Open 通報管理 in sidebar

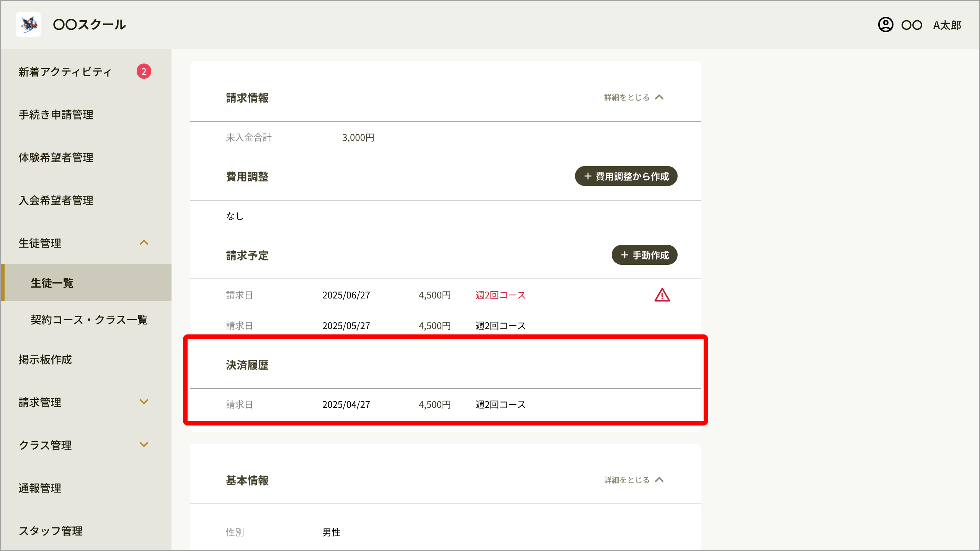coord(40,488)
